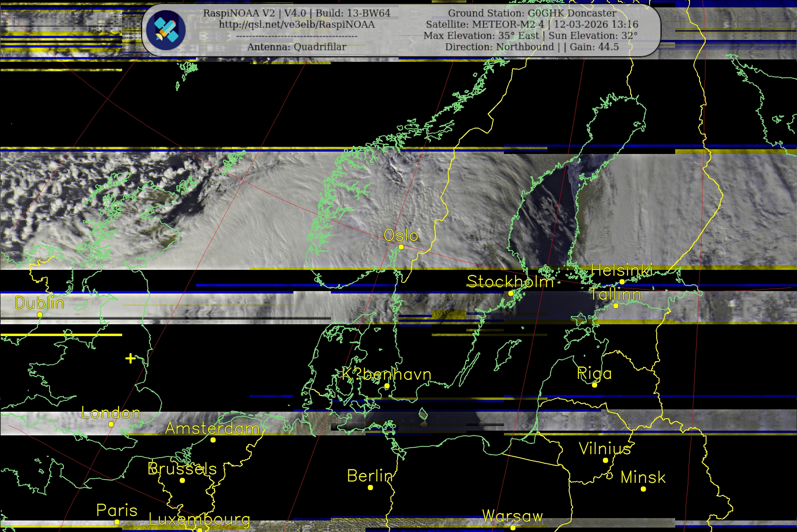This screenshot has height=532, width=797.
Task: Click the København city label
Action: [386, 374]
